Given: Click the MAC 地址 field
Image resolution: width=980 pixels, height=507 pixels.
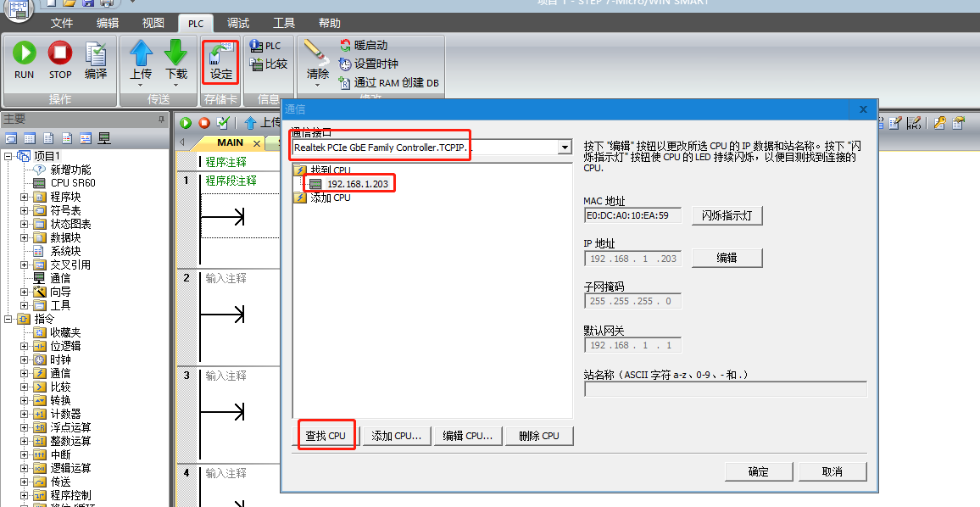Looking at the screenshot, I should pos(632,215).
